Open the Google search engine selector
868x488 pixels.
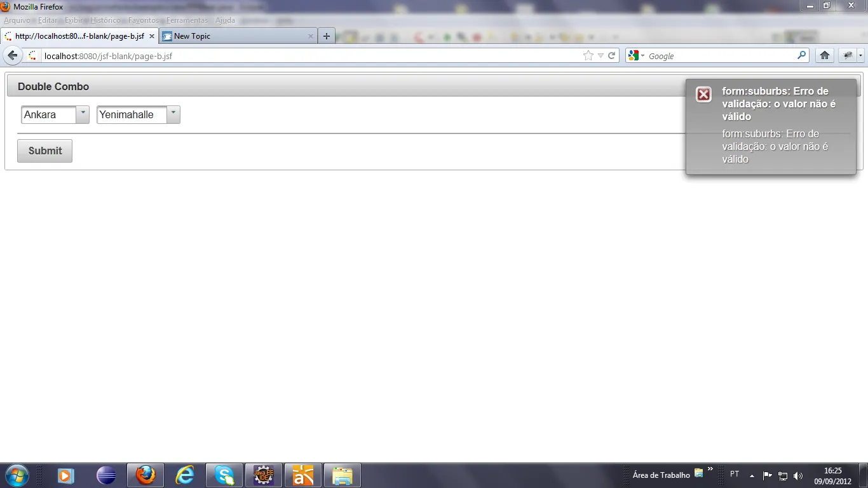636,56
